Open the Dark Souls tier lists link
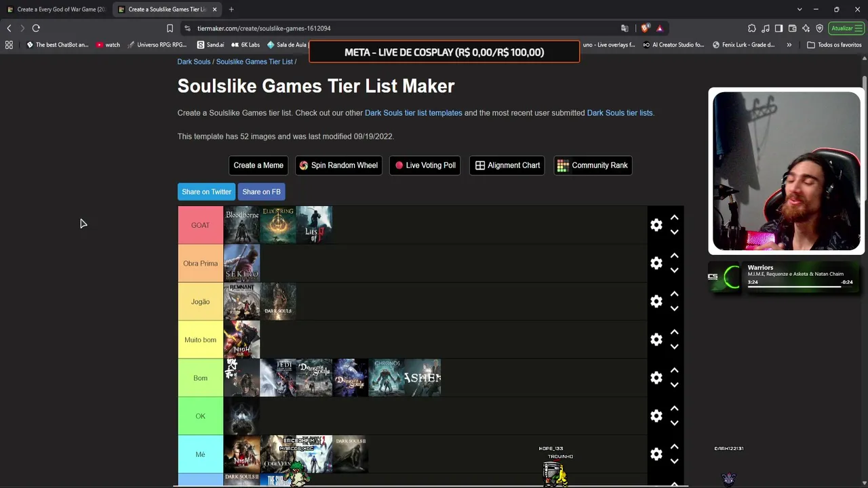Image resolution: width=868 pixels, height=488 pixels. point(620,113)
